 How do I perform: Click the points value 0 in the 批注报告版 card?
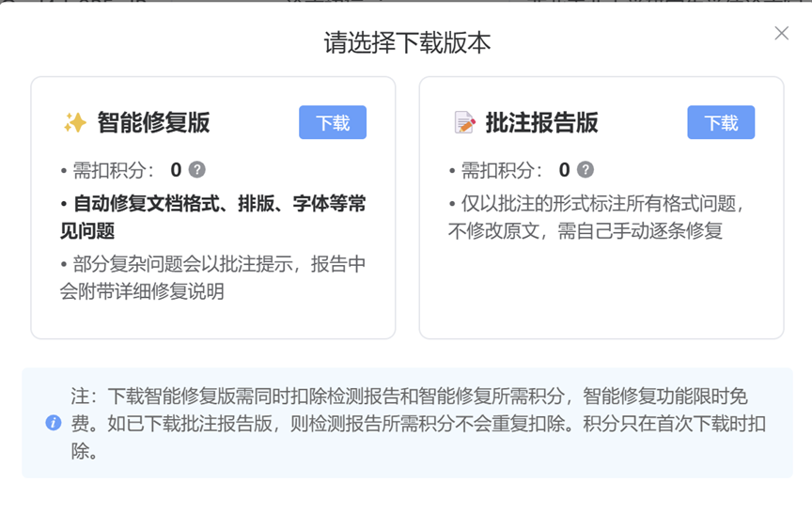564,170
